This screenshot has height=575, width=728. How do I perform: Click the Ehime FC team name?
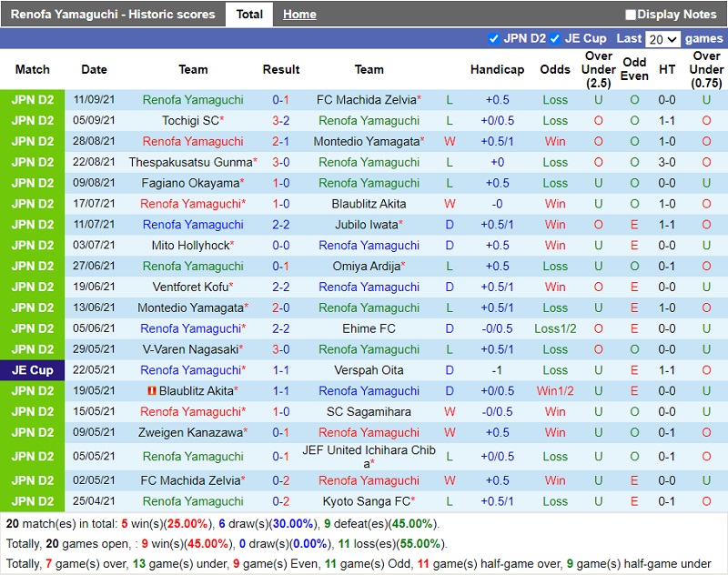[x=369, y=328]
